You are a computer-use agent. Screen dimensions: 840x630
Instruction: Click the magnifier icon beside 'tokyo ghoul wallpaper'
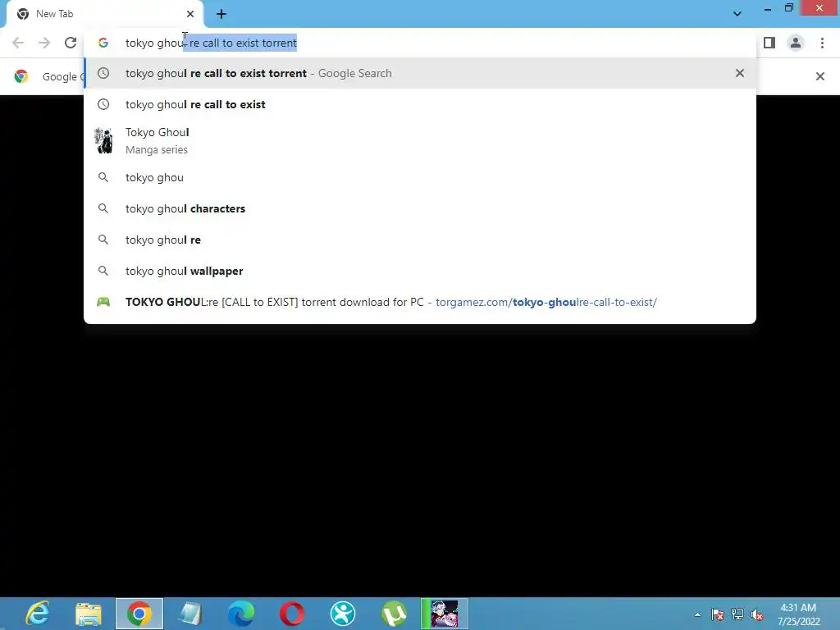[x=103, y=271]
